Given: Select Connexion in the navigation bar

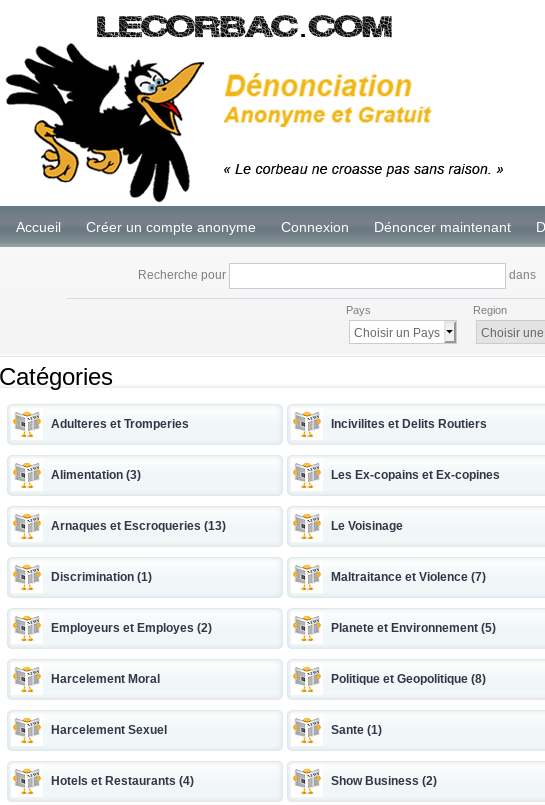Looking at the screenshot, I should pyautogui.click(x=315, y=227).
